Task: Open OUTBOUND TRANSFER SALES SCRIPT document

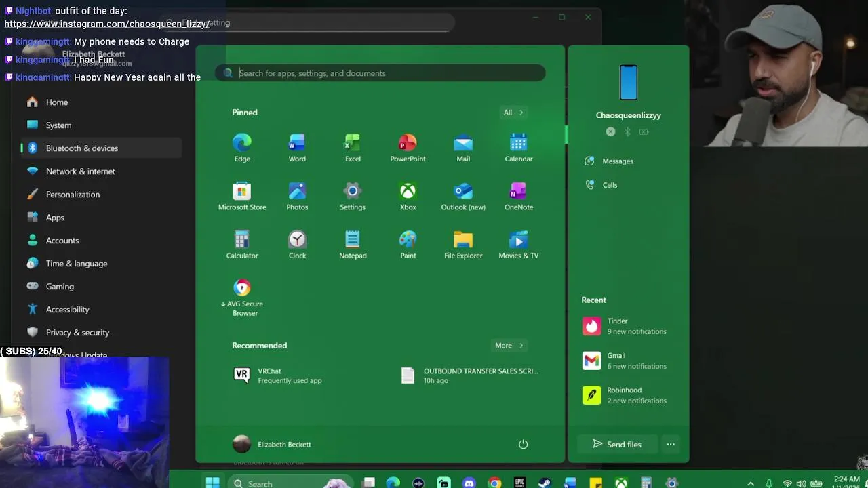Action: (471, 375)
